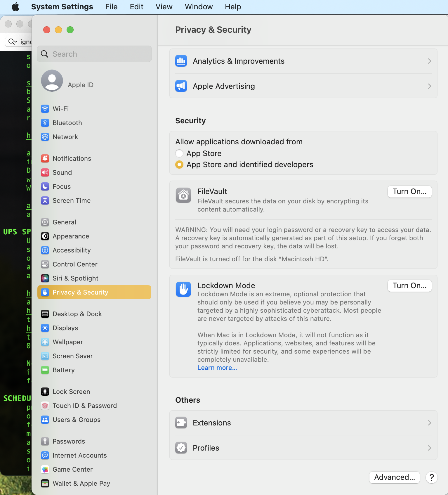
Task: Expand the Analytics & Improvements chevron
Action: click(429, 61)
